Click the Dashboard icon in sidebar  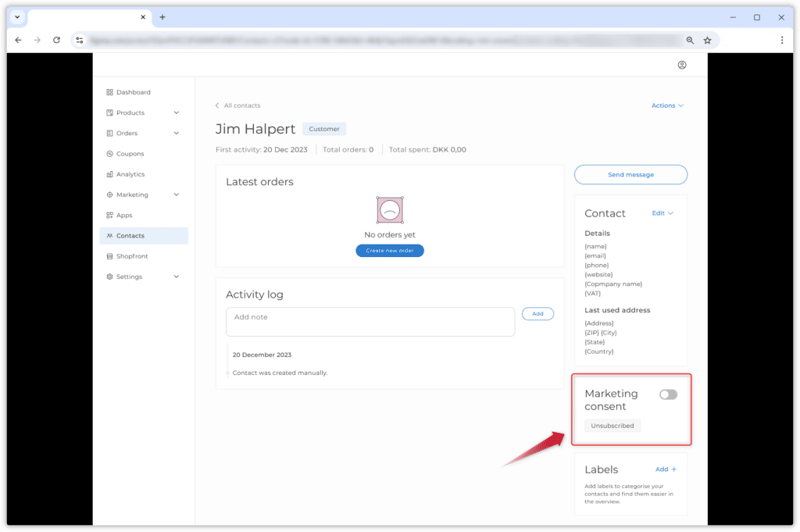tap(109, 92)
